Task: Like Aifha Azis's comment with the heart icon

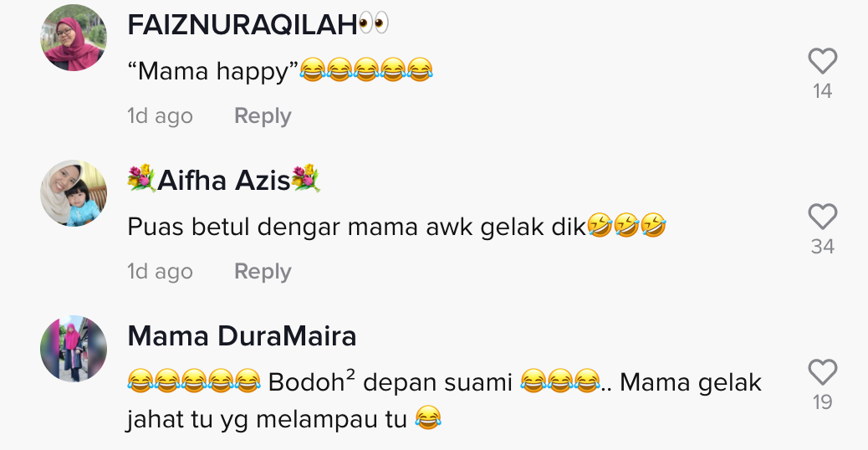Action: (x=823, y=217)
